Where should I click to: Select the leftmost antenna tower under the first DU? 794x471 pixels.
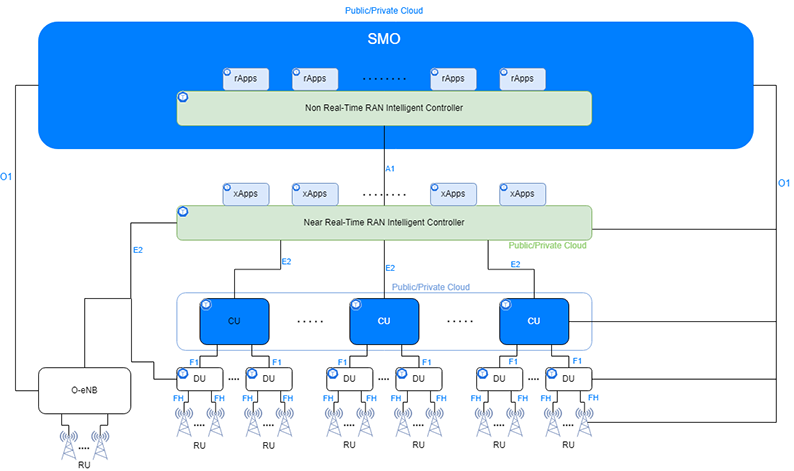pyautogui.click(x=184, y=421)
